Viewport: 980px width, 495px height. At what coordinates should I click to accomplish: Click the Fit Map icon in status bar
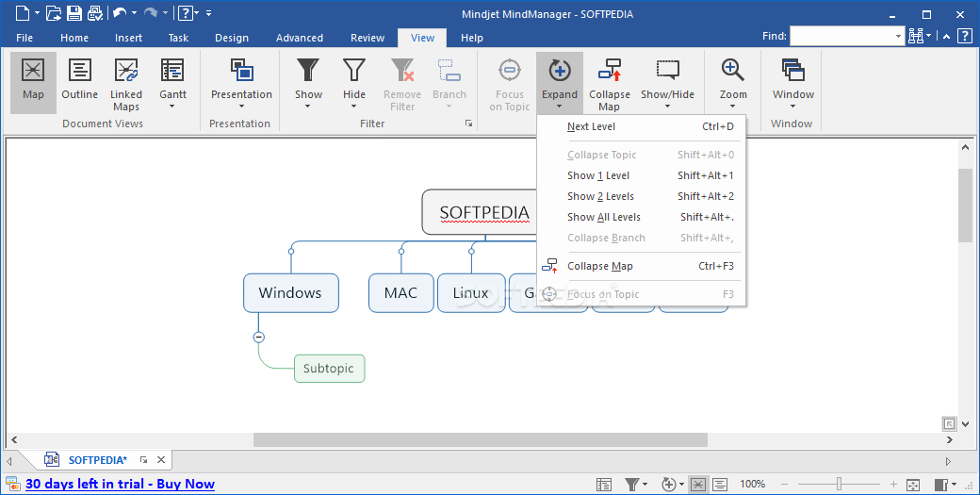(x=913, y=485)
